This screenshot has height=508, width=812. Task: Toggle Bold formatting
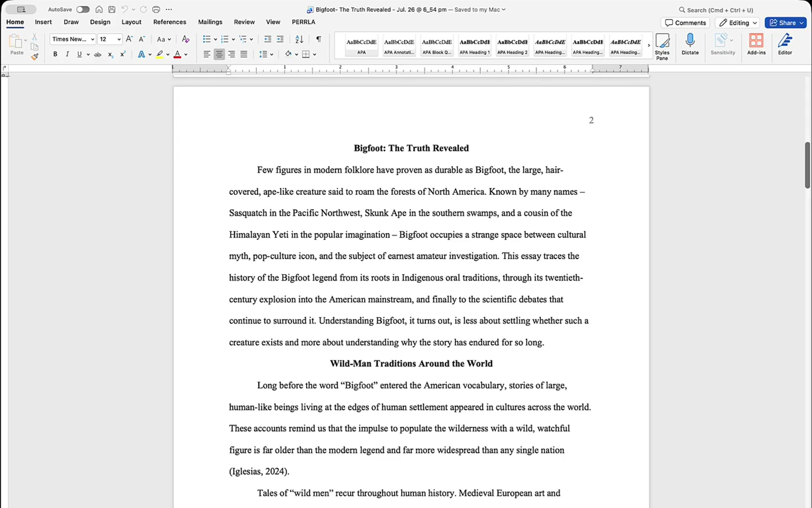55,54
